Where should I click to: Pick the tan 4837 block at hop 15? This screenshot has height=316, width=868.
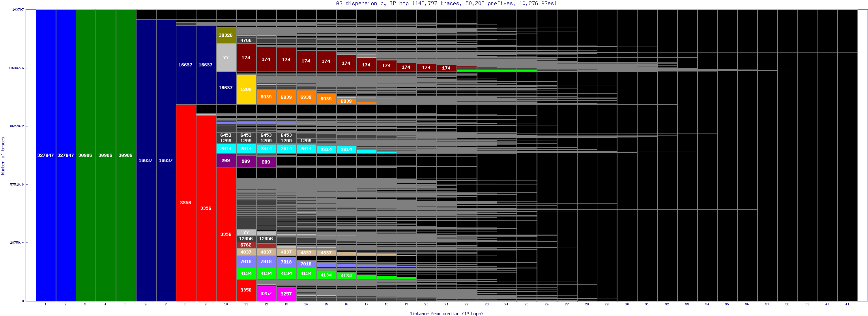pos(326,253)
